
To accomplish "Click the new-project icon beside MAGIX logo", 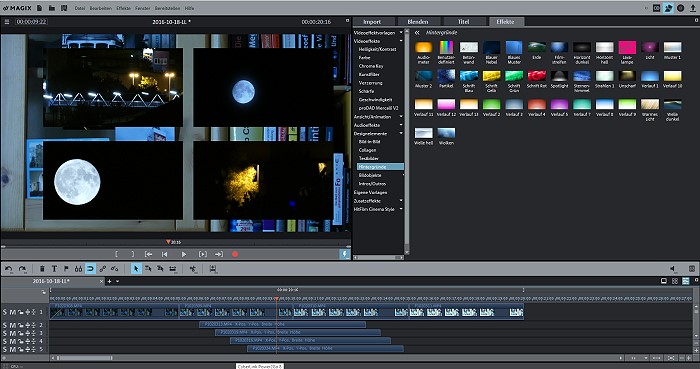I will pyautogui.click(x=39, y=8).
